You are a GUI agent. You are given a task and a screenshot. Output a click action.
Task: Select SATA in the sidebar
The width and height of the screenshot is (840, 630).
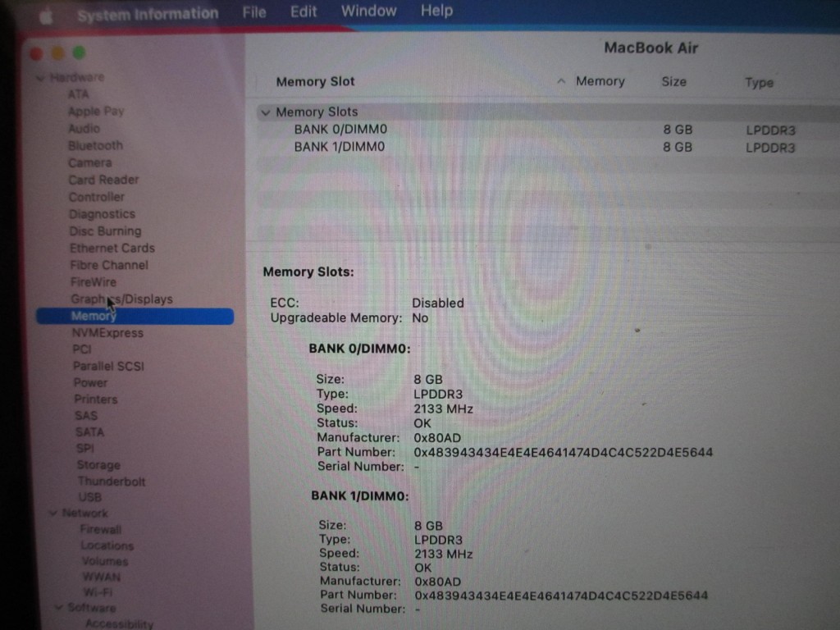[x=89, y=432]
